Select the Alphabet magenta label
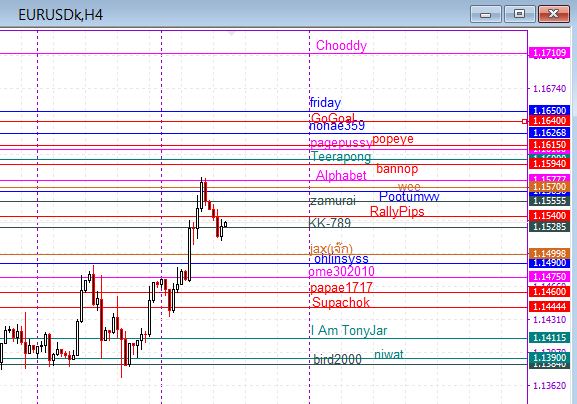Image resolution: width=577 pixels, height=404 pixels. coord(341,175)
